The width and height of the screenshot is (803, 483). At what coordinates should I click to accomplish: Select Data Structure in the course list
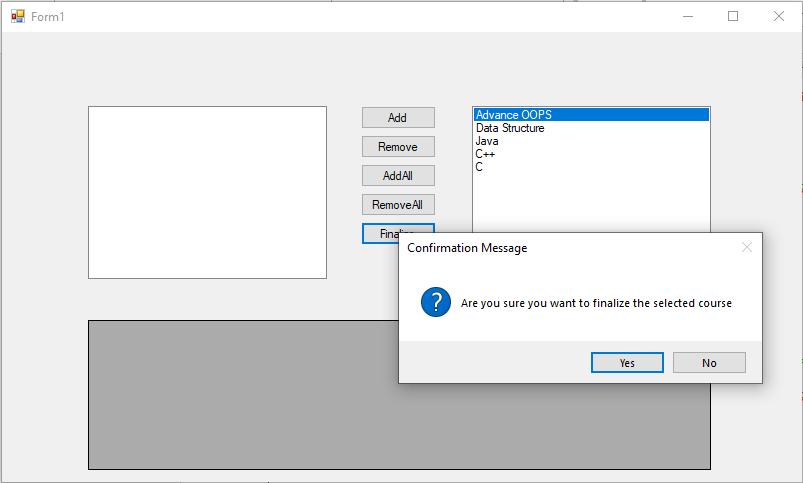point(510,128)
